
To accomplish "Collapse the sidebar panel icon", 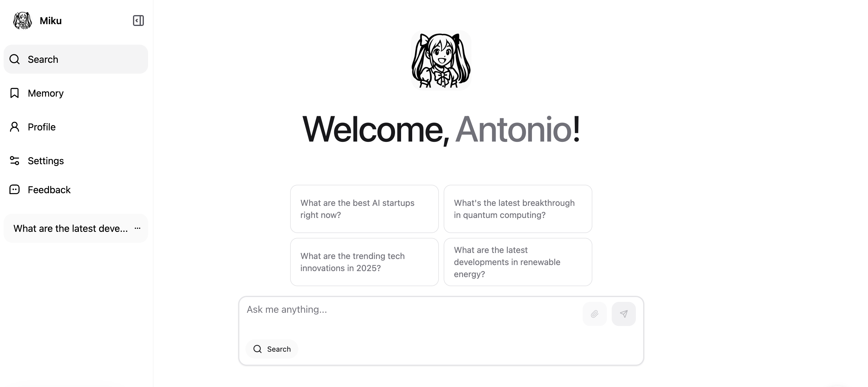I will [138, 21].
